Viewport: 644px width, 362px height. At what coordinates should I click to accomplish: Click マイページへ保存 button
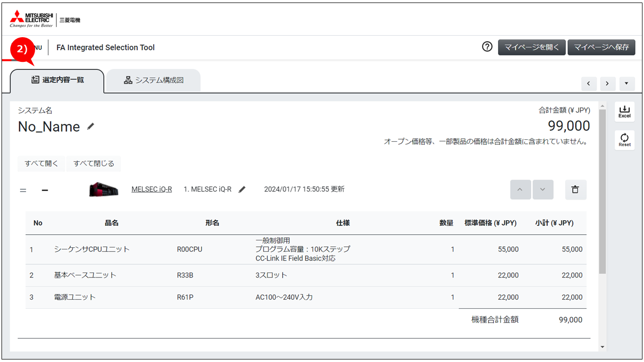(x=601, y=47)
